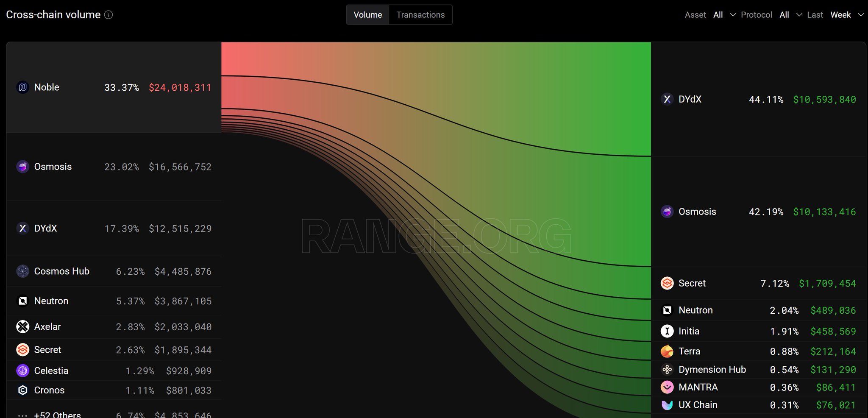Click the info icon beside Cross-chain volume

[108, 15]
